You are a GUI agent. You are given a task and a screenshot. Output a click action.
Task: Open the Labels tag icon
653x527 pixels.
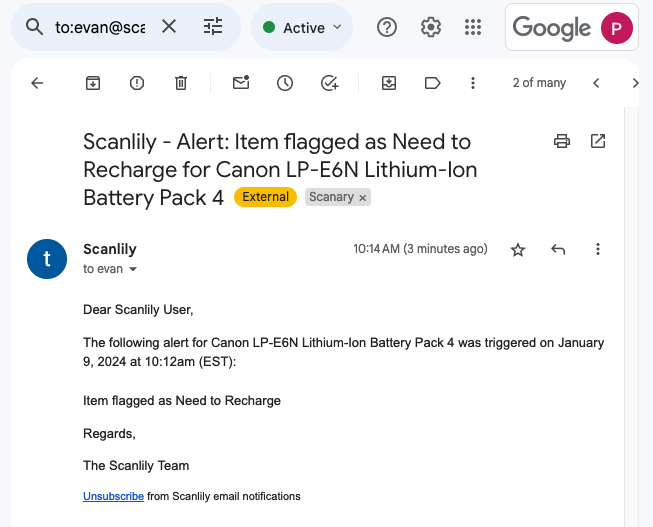[x=433, y=83]
